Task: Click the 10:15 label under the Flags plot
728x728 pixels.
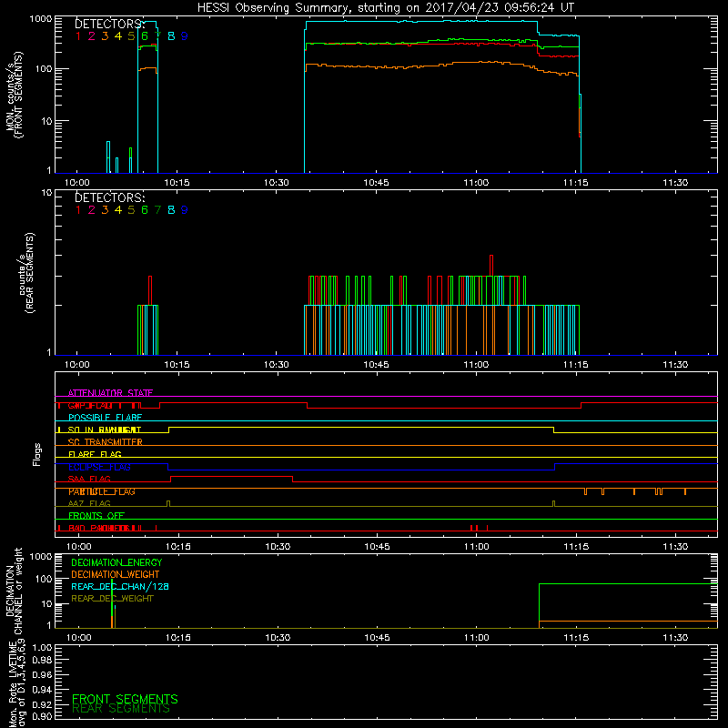Action: [x=178, y=547]
